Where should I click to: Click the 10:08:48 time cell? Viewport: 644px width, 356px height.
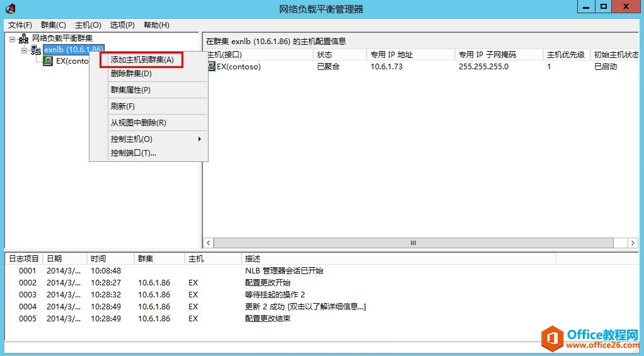pos(106,271)
